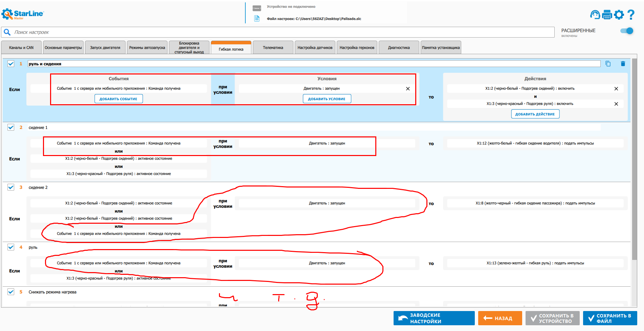Delete rule 1 with trash icon
Screen dimensions: 644x331
pos(623,64)
